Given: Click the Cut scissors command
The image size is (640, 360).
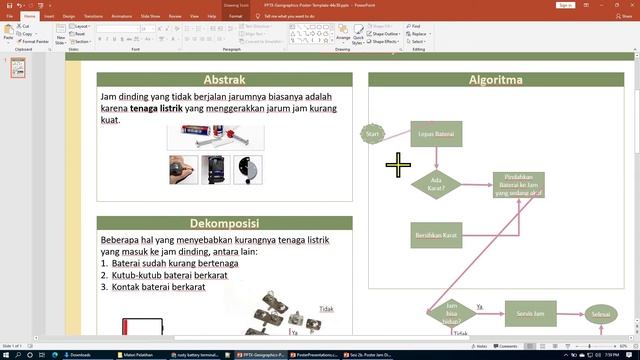Looking at the screenshot, I should coord(23,26).
